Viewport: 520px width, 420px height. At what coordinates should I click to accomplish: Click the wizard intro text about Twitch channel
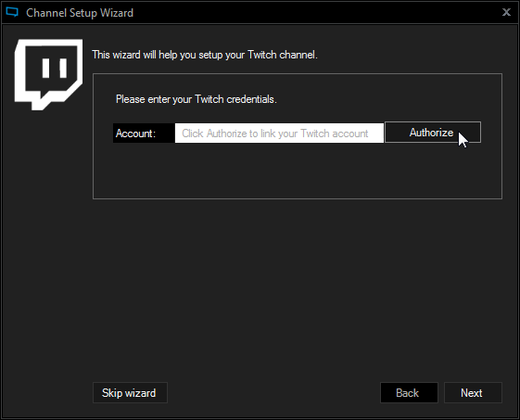[205, 55]
